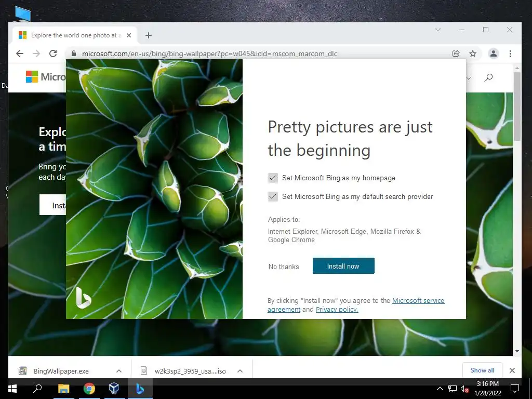Click the desktop computer icon behind Chrome
Screen dimensions: 532x399
click(x=23, y=14)
